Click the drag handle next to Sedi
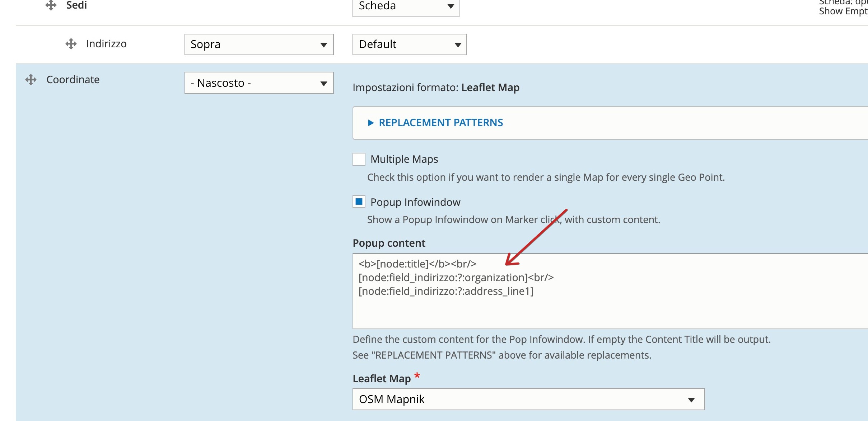 pos(51,5)
